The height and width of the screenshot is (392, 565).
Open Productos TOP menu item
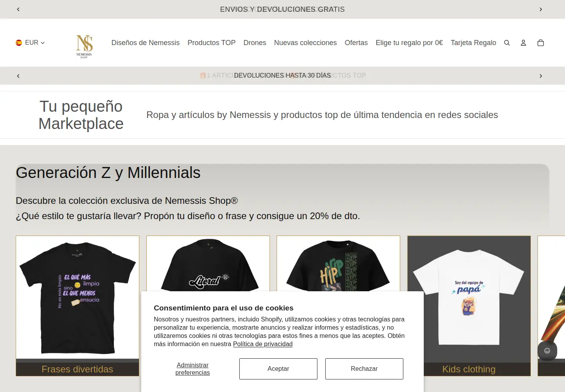coord(211,43)
